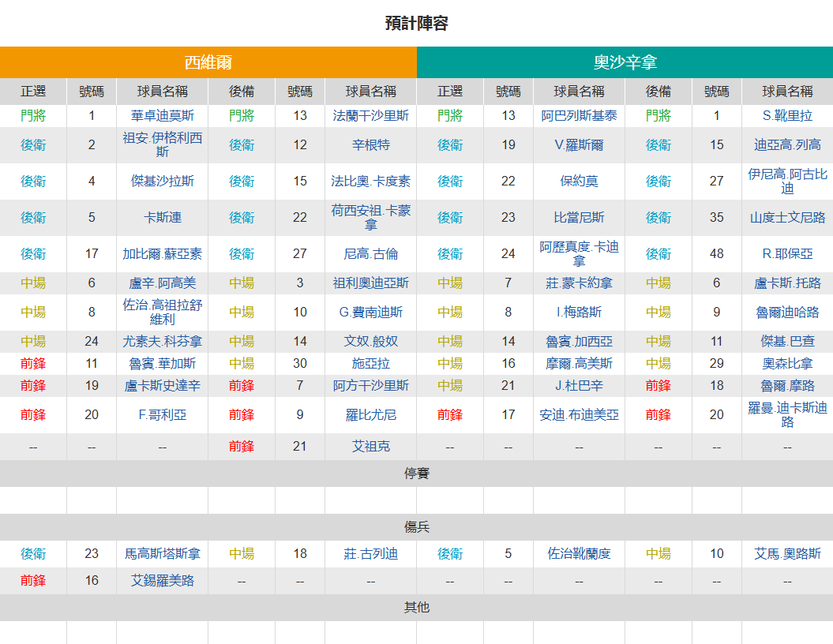Open 文奴.殷奴 player link

point(371,342)
